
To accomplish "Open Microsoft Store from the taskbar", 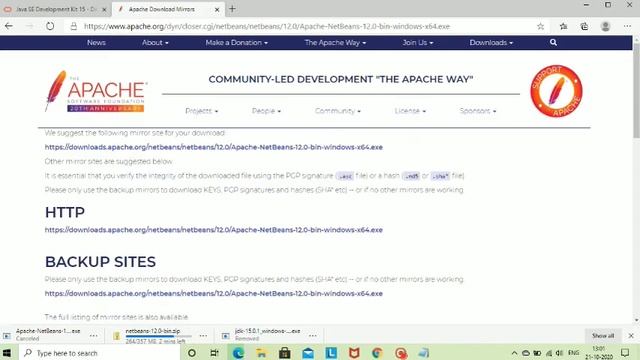I will coord(284,353).
